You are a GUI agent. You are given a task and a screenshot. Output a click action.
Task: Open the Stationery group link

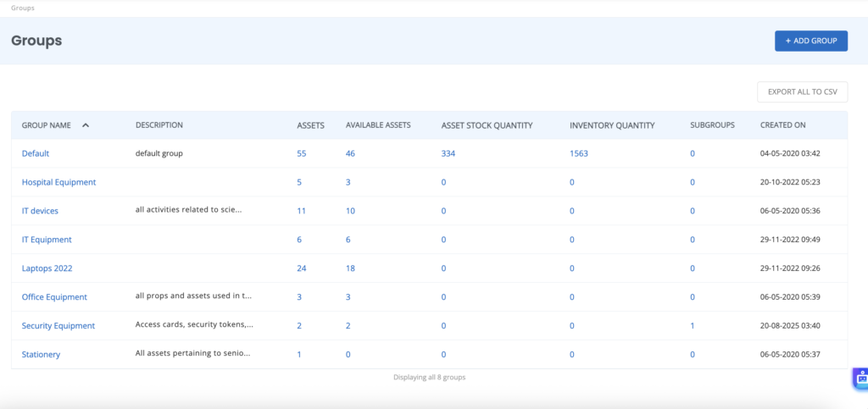[x=41, y=355]
